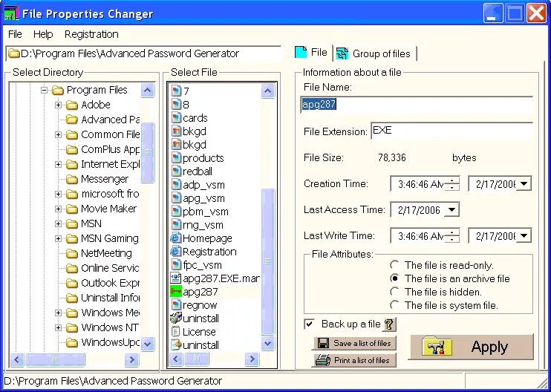
Task: Click the file list scroll-up arrow
Action: 268,91
